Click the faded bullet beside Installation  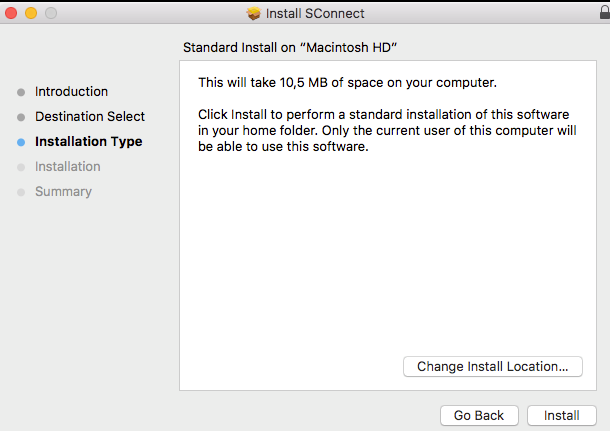pos(21,167)
